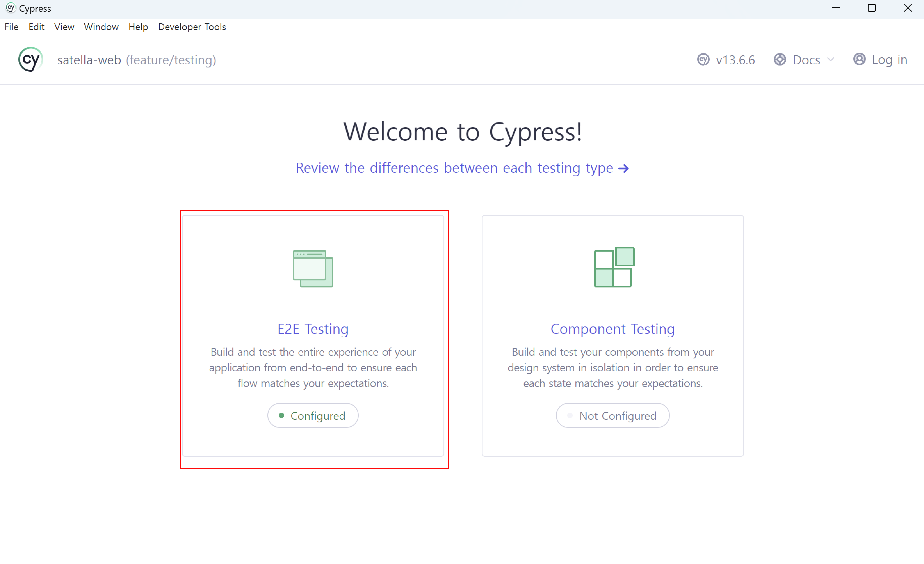Image resolution: width=924 pixels, height=564 pixels.
Task: Open the Developer Tools menu
Action: [192, 27]
